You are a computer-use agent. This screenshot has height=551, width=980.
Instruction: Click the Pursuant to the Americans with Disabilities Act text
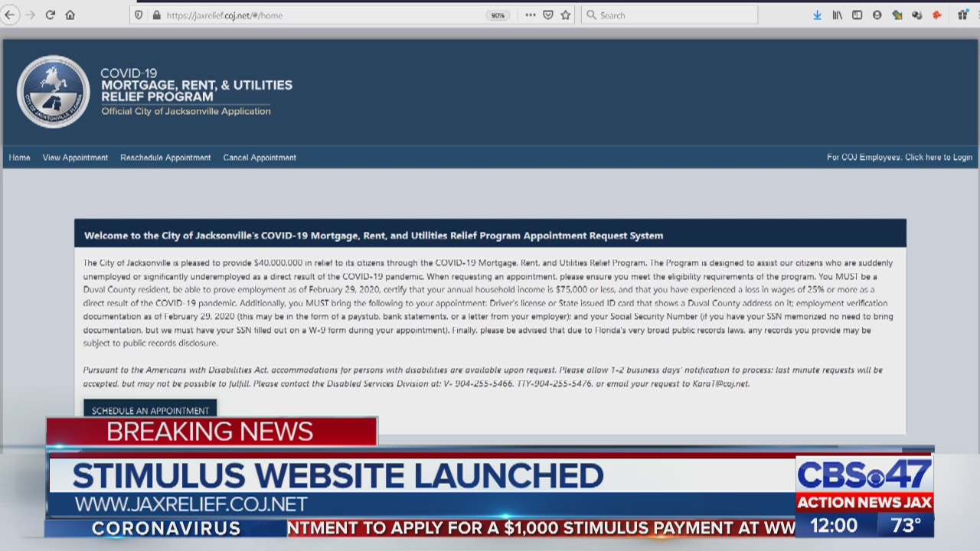coord(176,370)
